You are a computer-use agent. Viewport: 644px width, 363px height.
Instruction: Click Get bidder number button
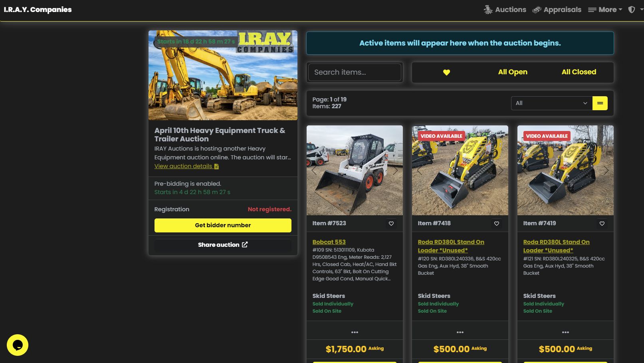(x=223, y=225)
